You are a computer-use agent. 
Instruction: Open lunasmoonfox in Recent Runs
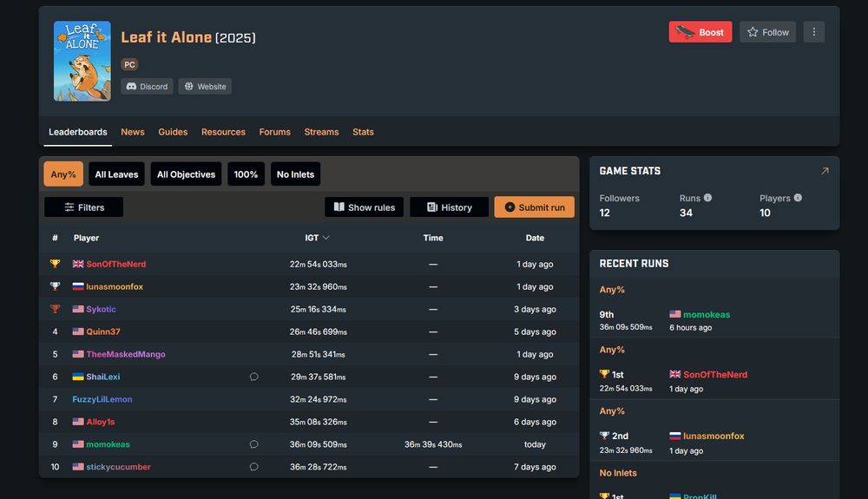[x=713, y=436]
